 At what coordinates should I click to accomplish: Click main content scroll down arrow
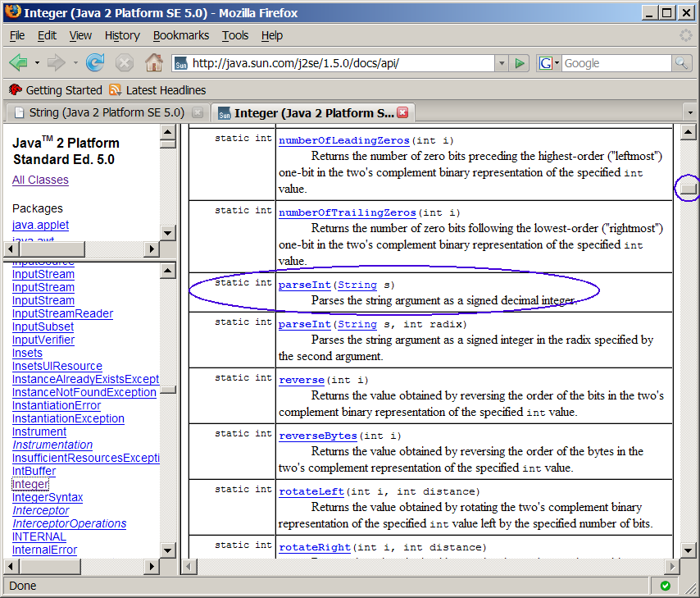point(688,550)
